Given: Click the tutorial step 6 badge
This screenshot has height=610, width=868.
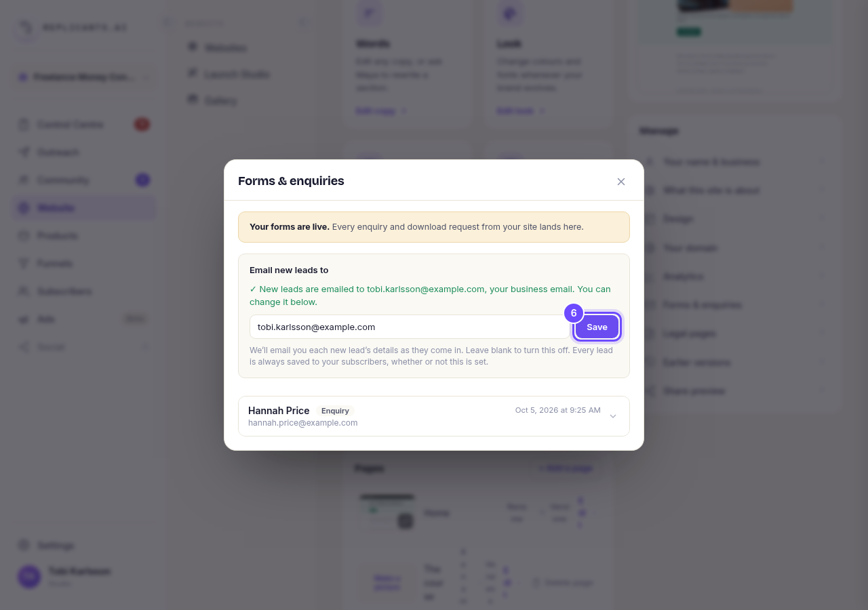Looking at the screenshot, I should tap(574, 313).
